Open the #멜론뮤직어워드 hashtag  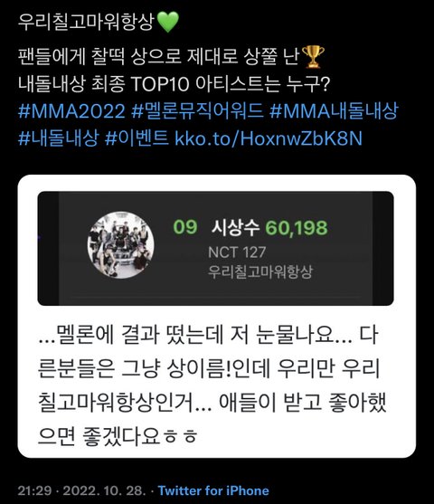click(x=198, y=111)
